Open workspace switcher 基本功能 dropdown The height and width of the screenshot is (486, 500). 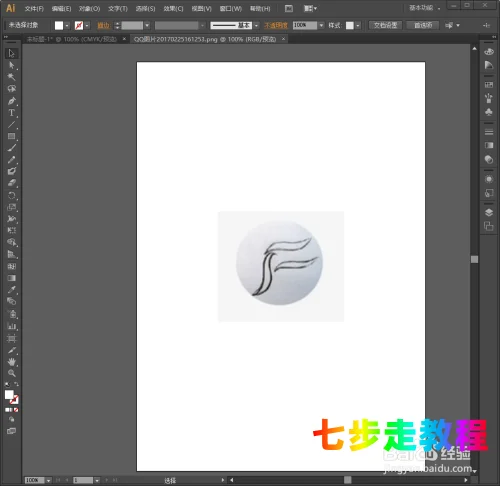[425, 8]
